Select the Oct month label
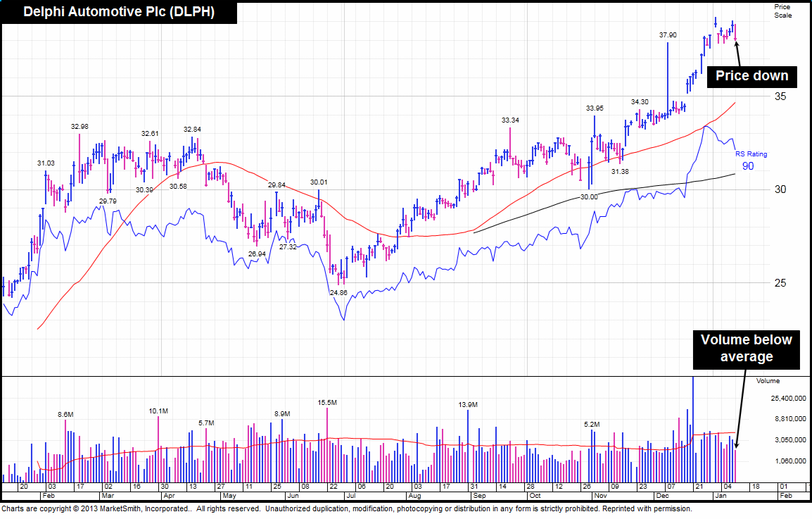 535,496
